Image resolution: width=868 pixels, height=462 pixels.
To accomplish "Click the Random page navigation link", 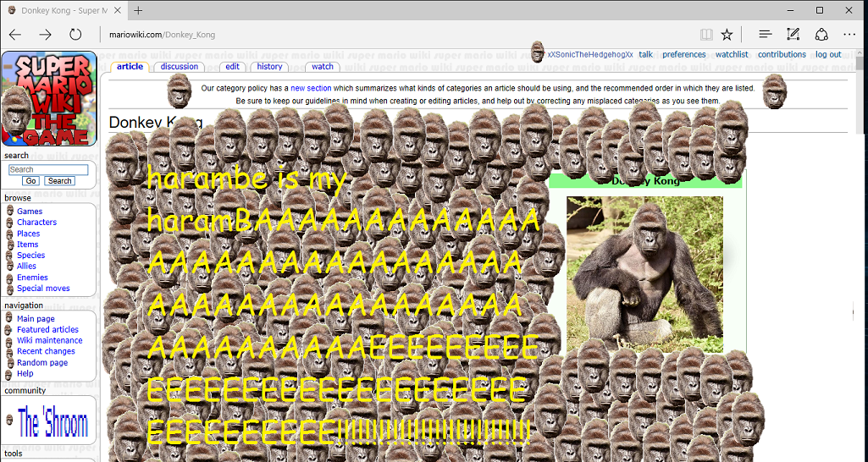I will point(42,362).
